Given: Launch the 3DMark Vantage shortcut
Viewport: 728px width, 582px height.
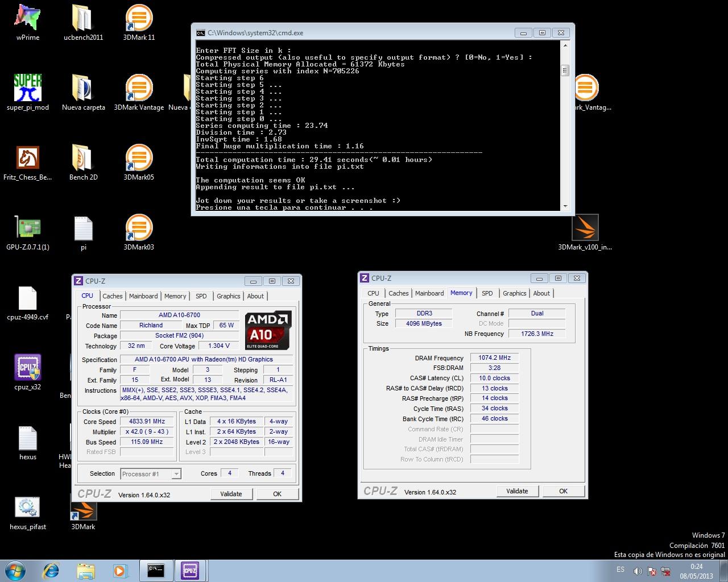Looking at the screenshot, I should 139,93.
